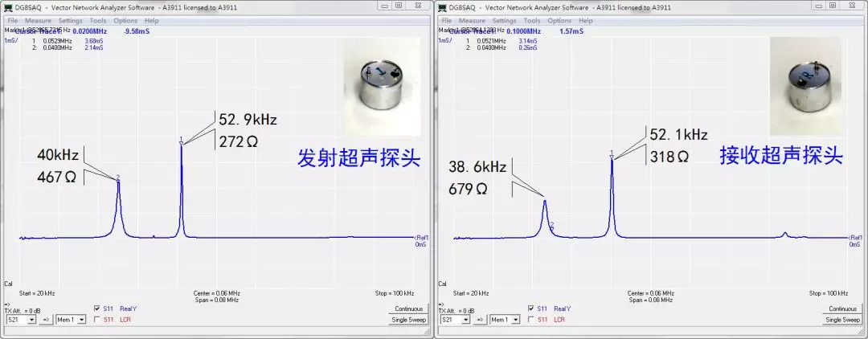
Task: Open Tools menu in right analyzer window
Action: [532, 20]
